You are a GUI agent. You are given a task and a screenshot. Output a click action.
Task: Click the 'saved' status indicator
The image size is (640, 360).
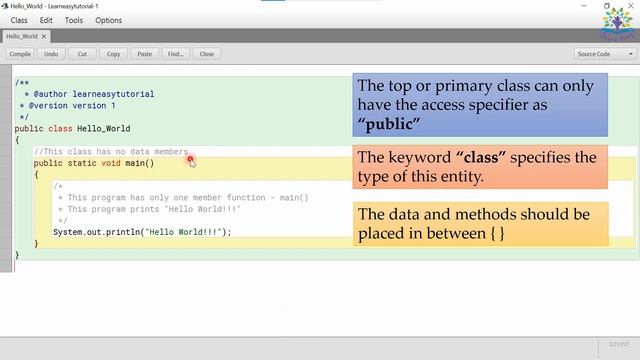618,344
